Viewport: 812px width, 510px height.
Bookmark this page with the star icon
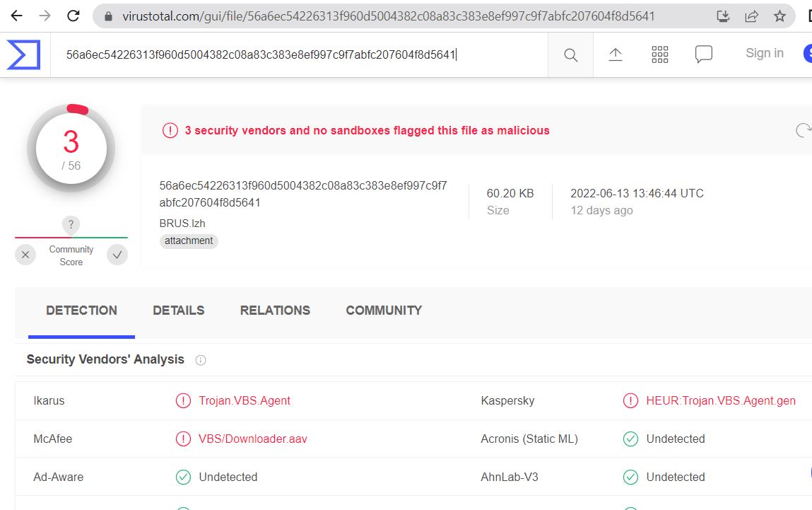click(x=779, y=16)
